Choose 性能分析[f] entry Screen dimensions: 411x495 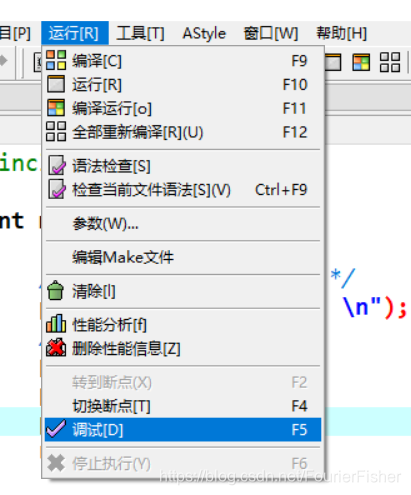[x=183, y=325]
